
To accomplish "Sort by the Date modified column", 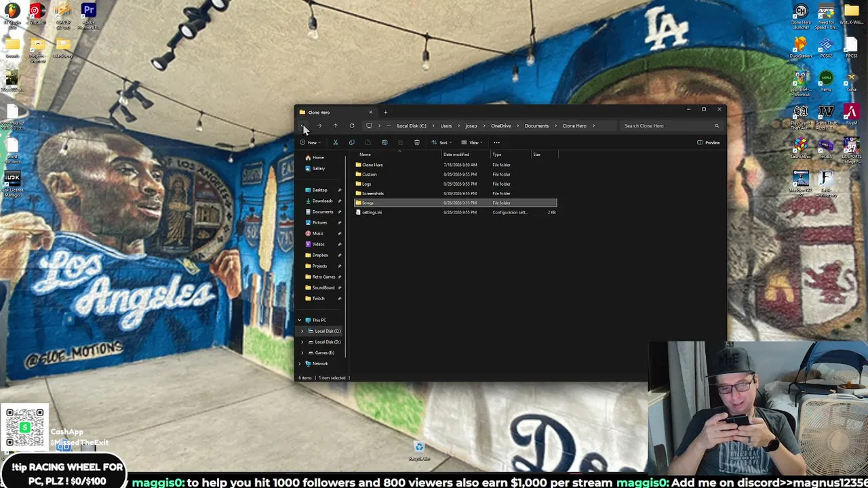I will [456, 155].
